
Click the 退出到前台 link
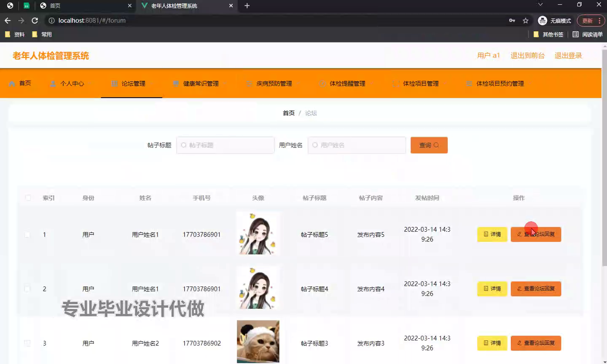click(527, 56)
